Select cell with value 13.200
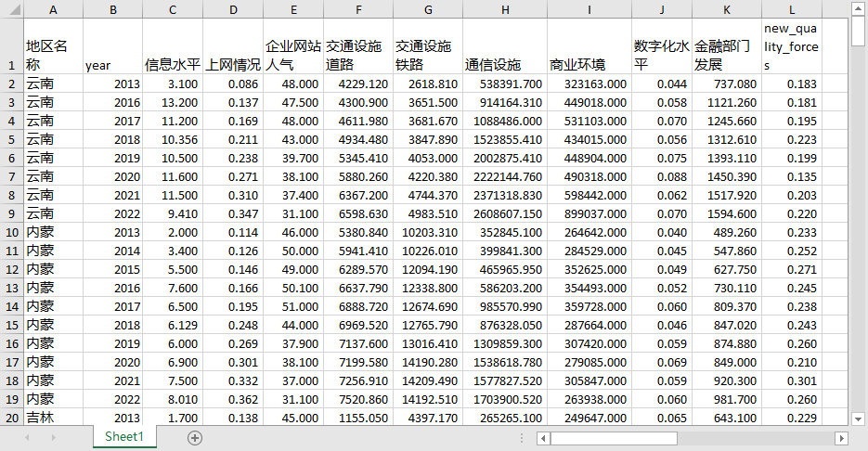This screenshot has width=868, height=451. point(173,102)
